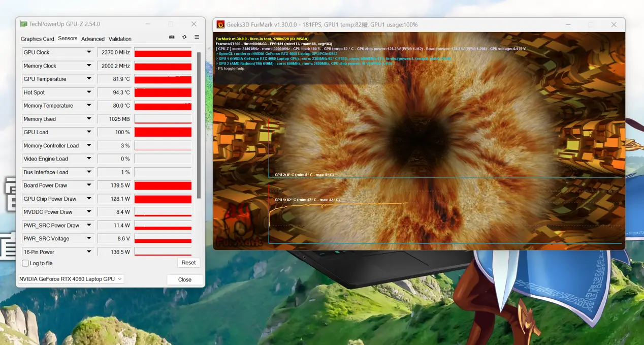Click the Hot Spot graph bar
This screenshot has height=345, width=644.
click(163, 92)
